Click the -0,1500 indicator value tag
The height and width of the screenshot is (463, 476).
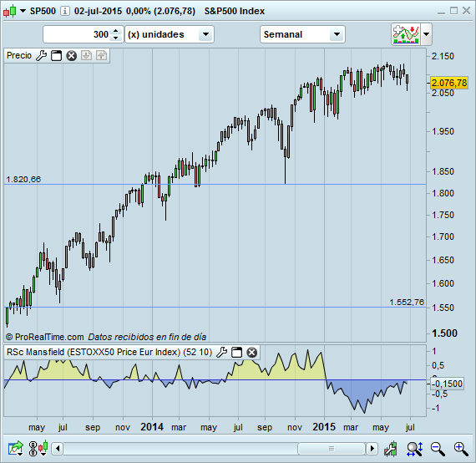tap(448, 384)
